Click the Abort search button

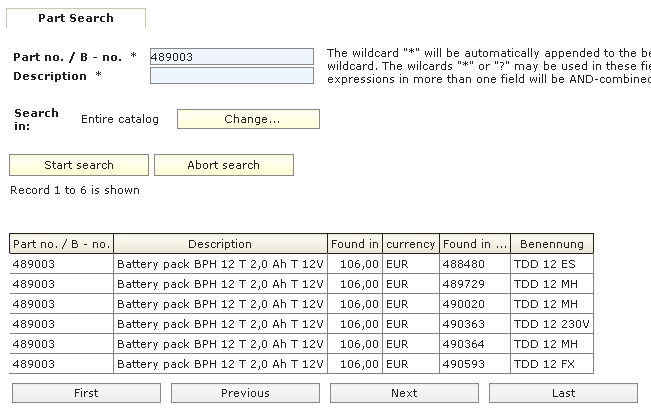click(x=223, y=165)
